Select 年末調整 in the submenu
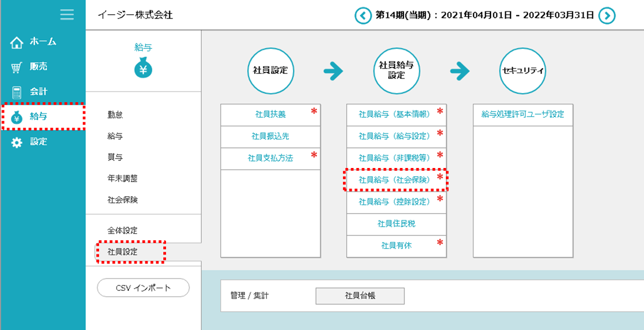Viewport: 644px width, 330px height. tap(123, 178)
